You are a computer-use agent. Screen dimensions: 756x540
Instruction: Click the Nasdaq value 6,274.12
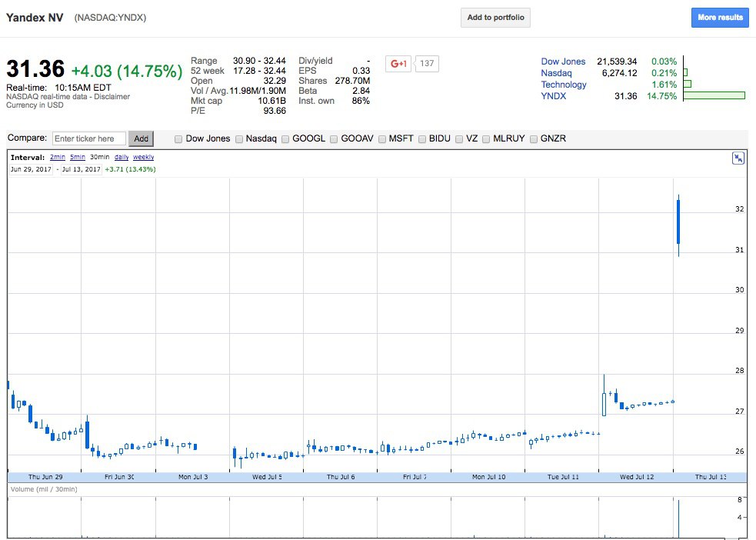click(x=620, y=73)
